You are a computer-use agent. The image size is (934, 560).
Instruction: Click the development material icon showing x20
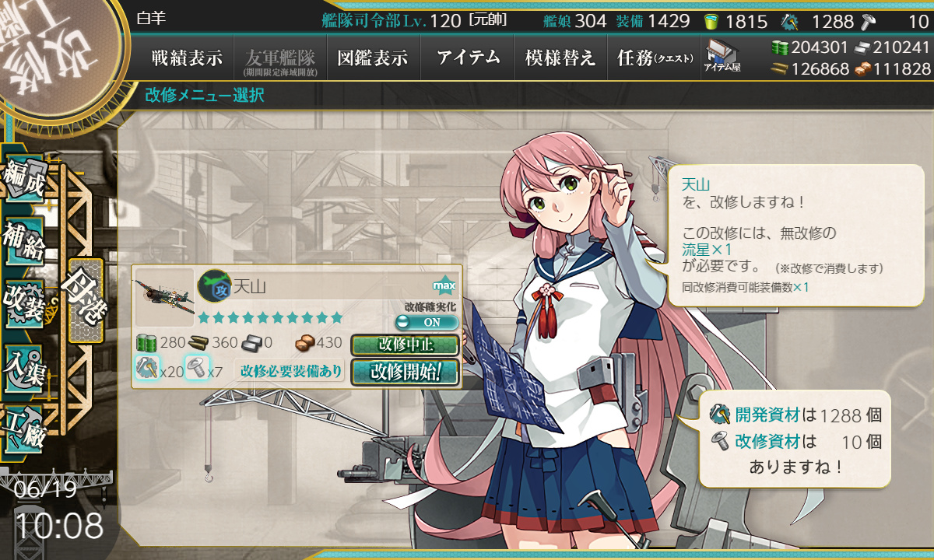[147, 367]
